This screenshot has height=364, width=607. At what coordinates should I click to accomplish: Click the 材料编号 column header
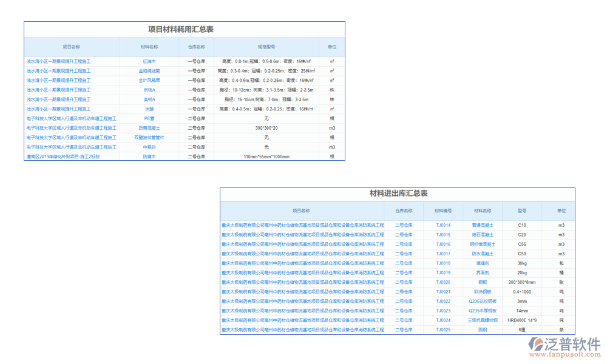point(443,211)
